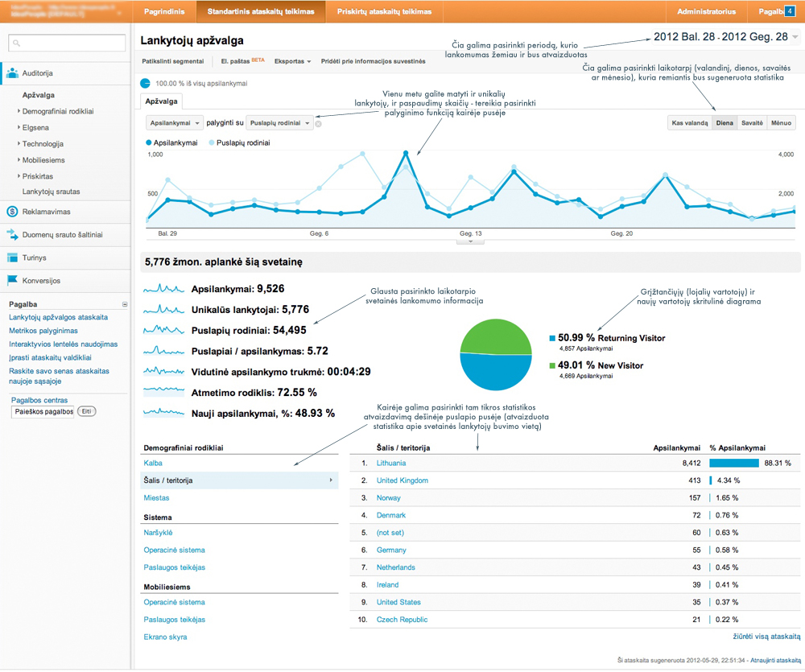Open the Auditorija section icon

[12, 73]
